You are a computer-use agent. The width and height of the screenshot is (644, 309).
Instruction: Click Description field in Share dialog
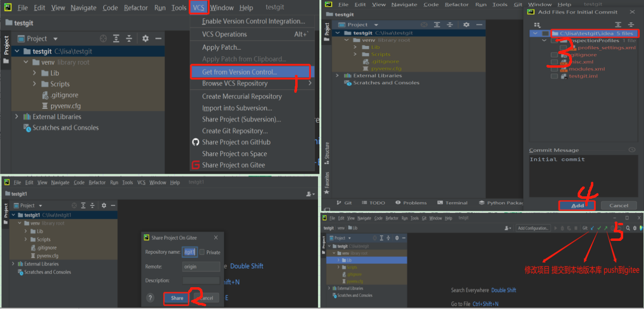point(201,281)
